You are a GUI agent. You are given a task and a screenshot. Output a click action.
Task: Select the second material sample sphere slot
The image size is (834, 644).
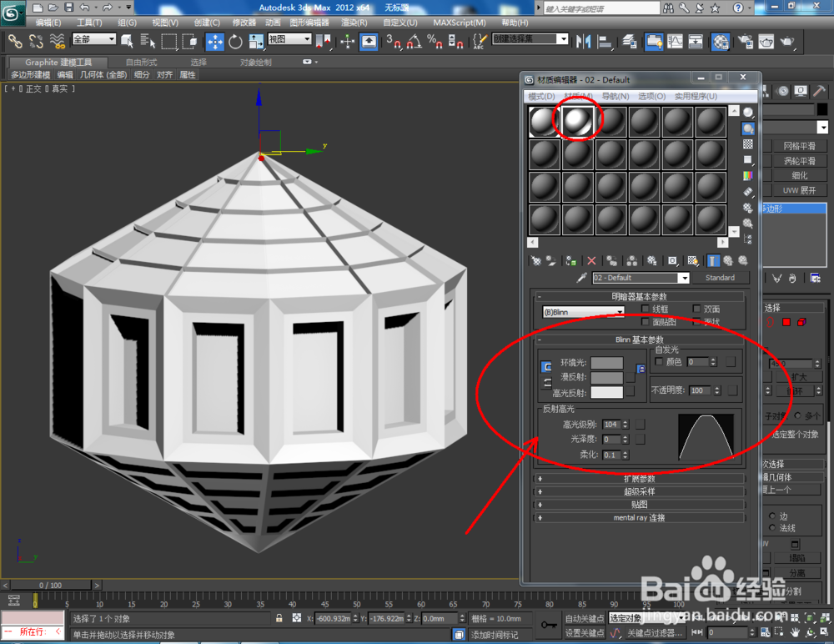(578, 122)
